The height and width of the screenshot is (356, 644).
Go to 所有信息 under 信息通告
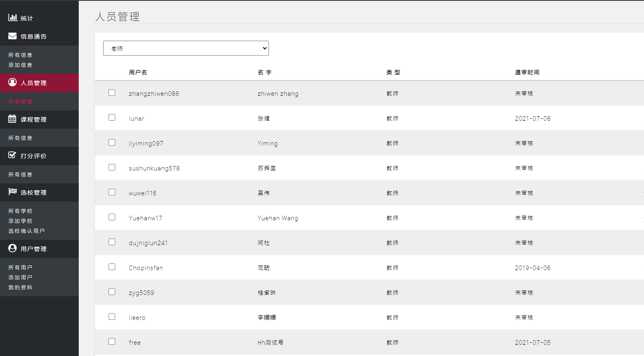point(20,55)
